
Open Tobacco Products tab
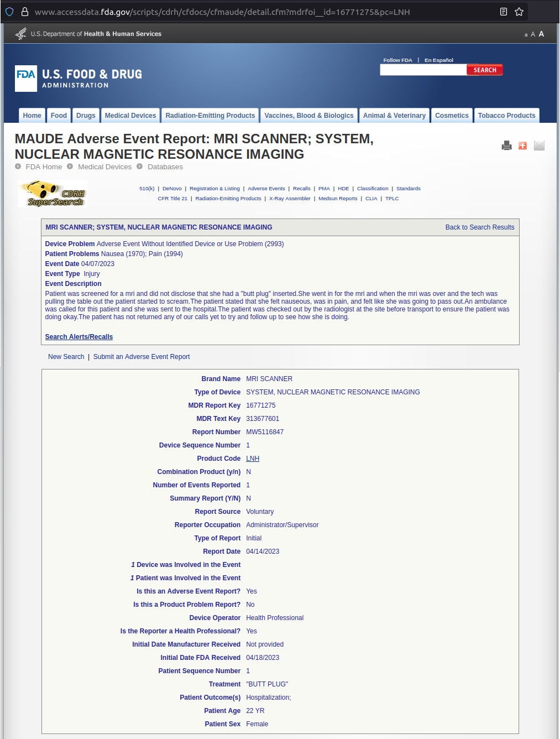pyautogui.click(x=506, y=116)
